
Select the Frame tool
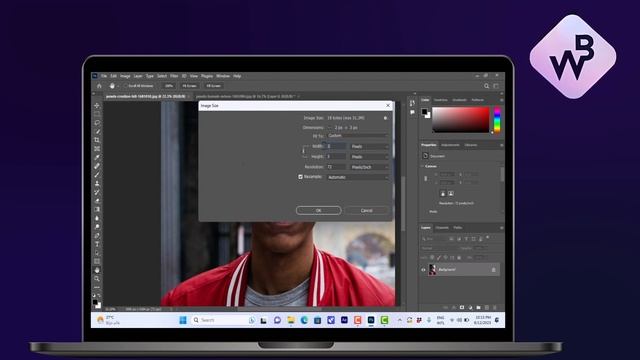click(97, 149)
